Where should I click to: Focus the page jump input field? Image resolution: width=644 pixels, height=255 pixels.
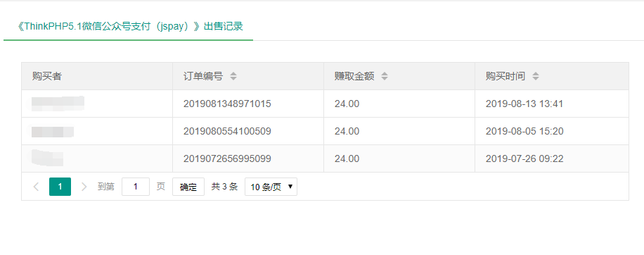136,187
